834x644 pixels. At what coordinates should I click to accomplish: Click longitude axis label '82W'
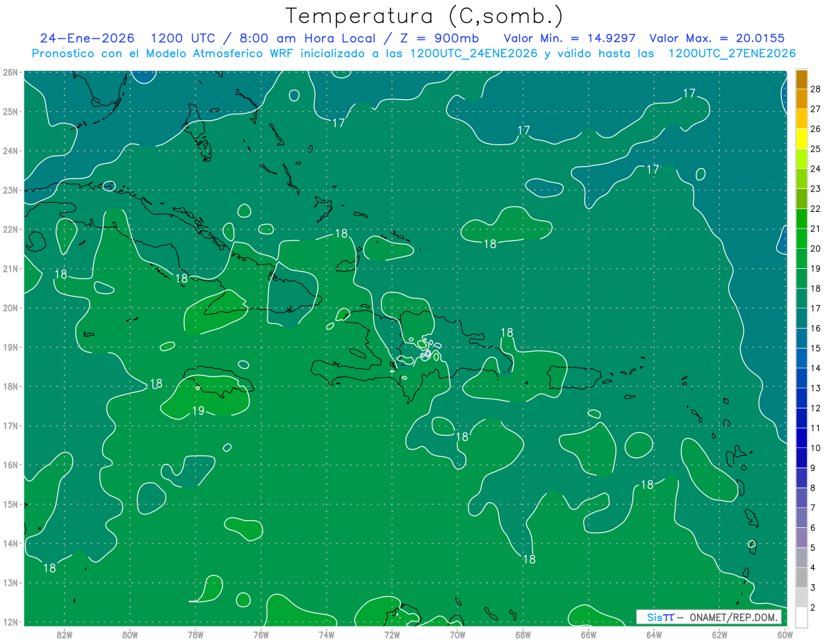[x=64, y=634]
